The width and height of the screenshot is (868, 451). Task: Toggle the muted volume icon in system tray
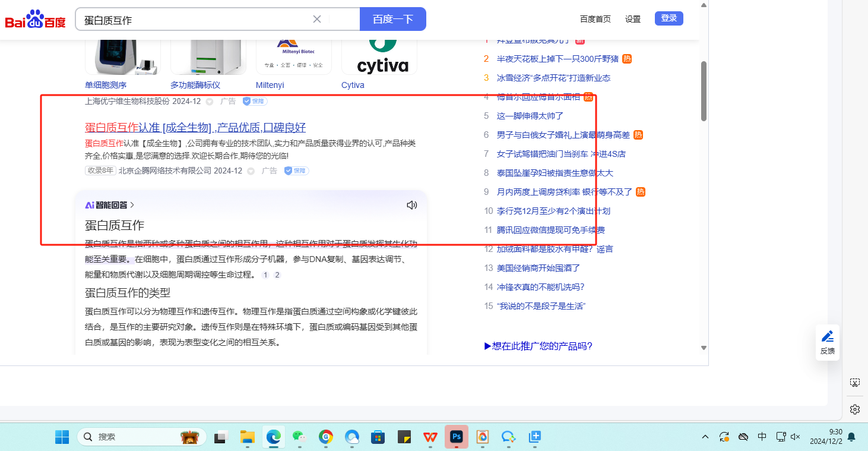[x=796, y=437]
